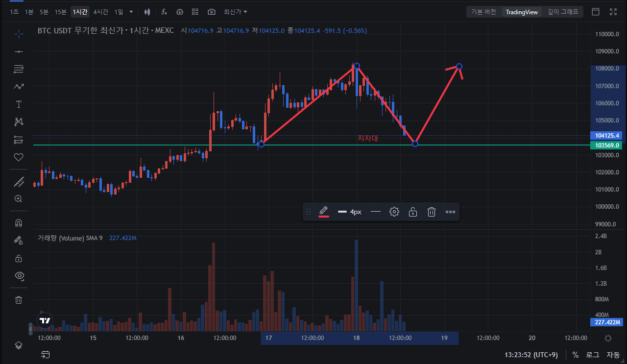Toggle magnet mode in left sidebar
Screen dimensions: 627x364
[x=19, y=223]
